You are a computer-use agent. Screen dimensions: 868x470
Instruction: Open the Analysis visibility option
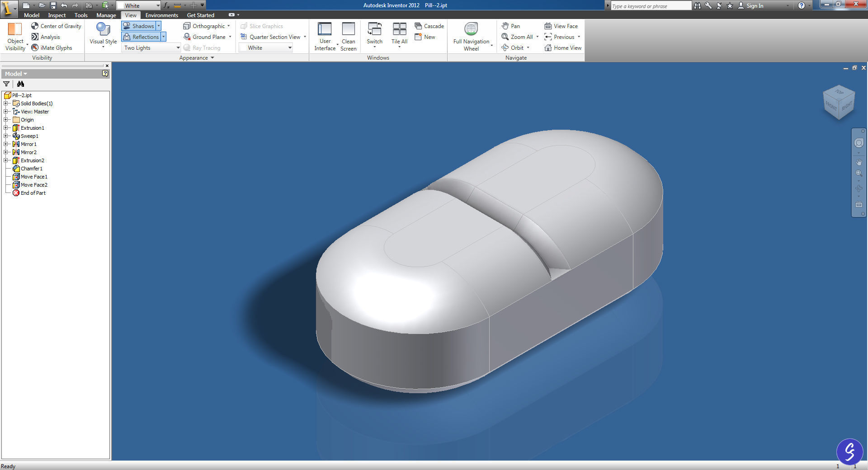(x=46, y=37)
